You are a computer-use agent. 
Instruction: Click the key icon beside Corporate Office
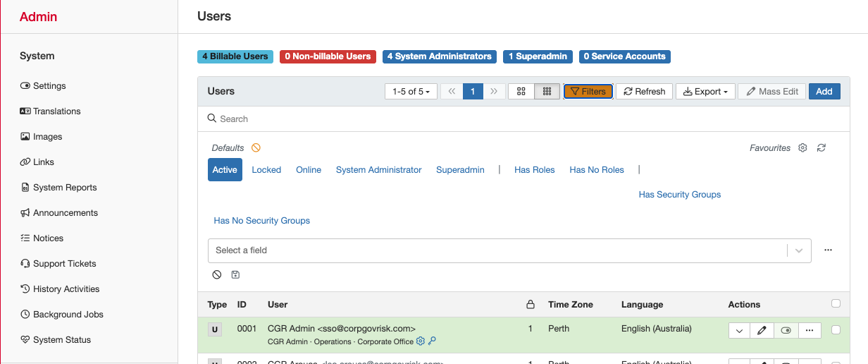432,341
